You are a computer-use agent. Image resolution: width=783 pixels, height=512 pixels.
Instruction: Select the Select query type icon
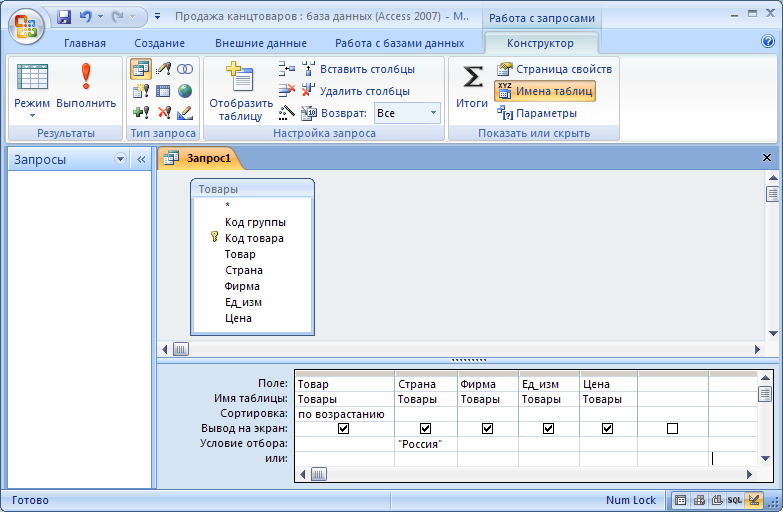pos(141,69)
